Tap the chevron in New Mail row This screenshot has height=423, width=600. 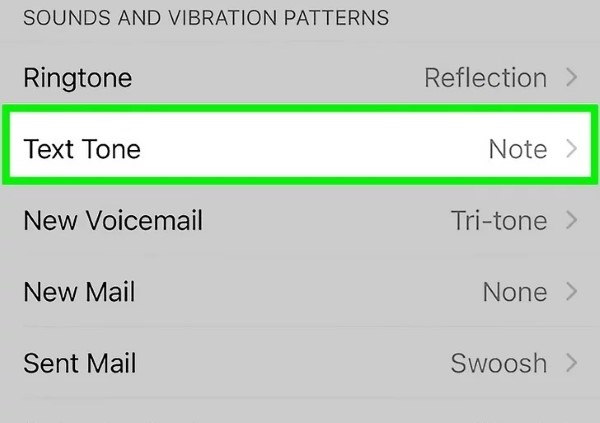point(572,292)
